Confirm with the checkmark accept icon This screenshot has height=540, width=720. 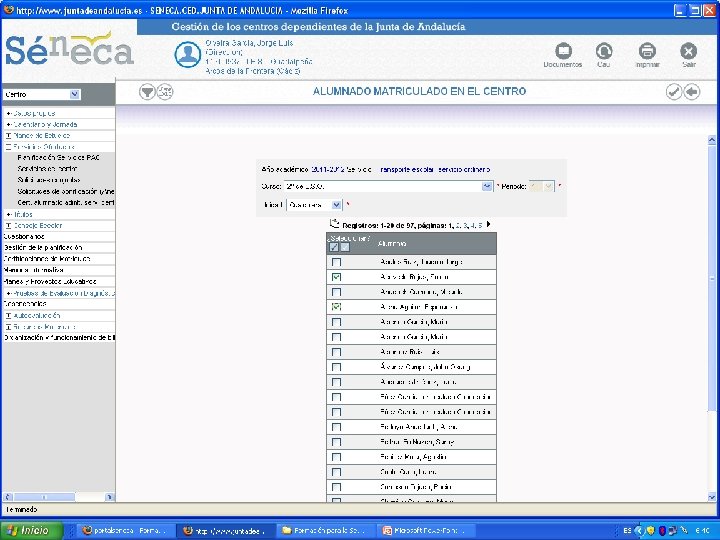click(674, 92)
